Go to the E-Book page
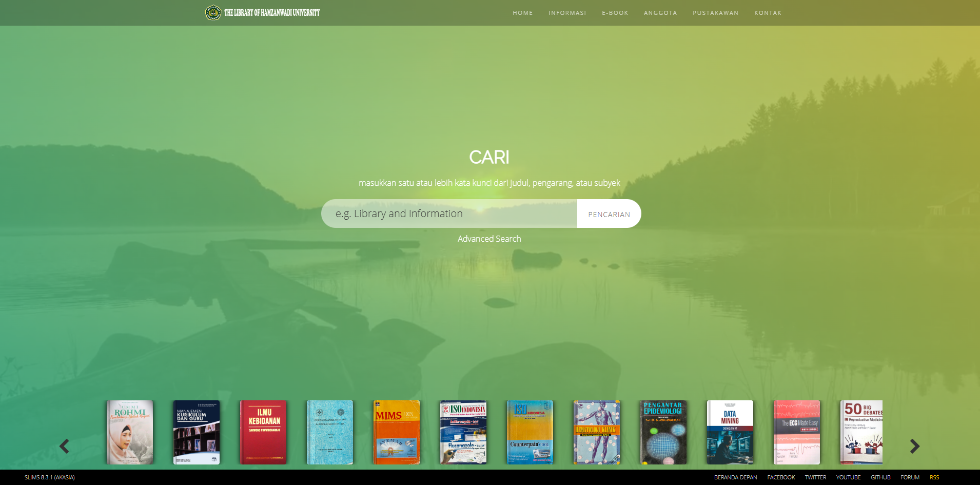This screenshot has height=485, width=980. tap(615, 13)
